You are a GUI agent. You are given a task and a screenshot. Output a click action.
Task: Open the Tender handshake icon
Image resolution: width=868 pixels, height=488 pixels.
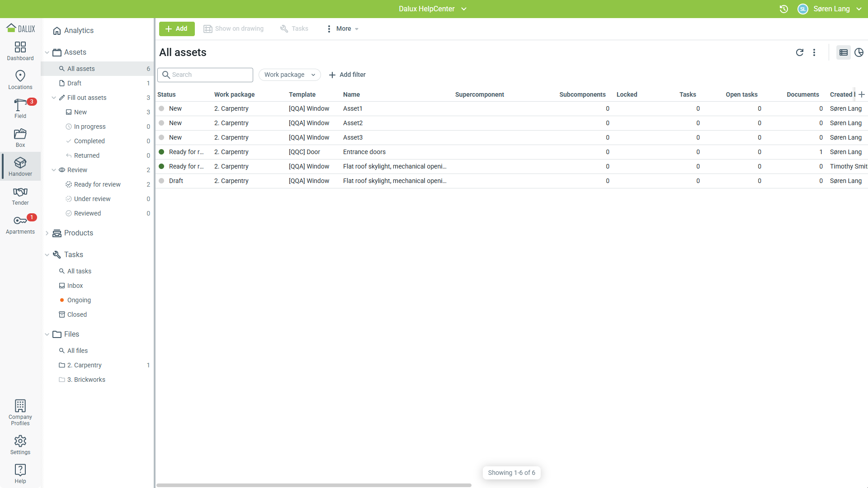tap(20, 195)
